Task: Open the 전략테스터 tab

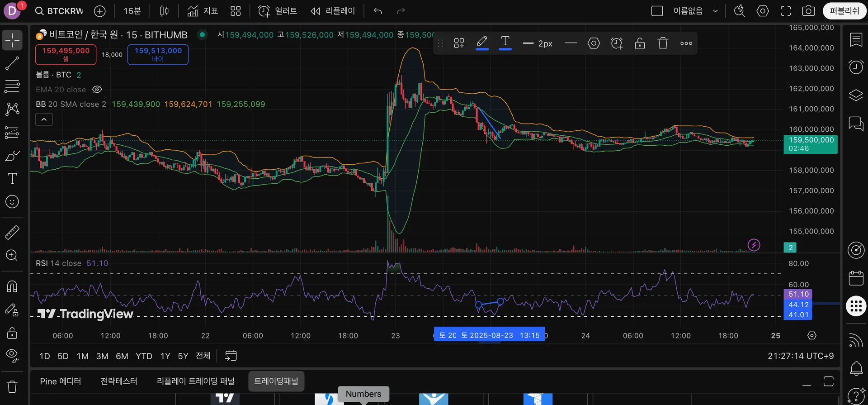Action: [119, 381]
